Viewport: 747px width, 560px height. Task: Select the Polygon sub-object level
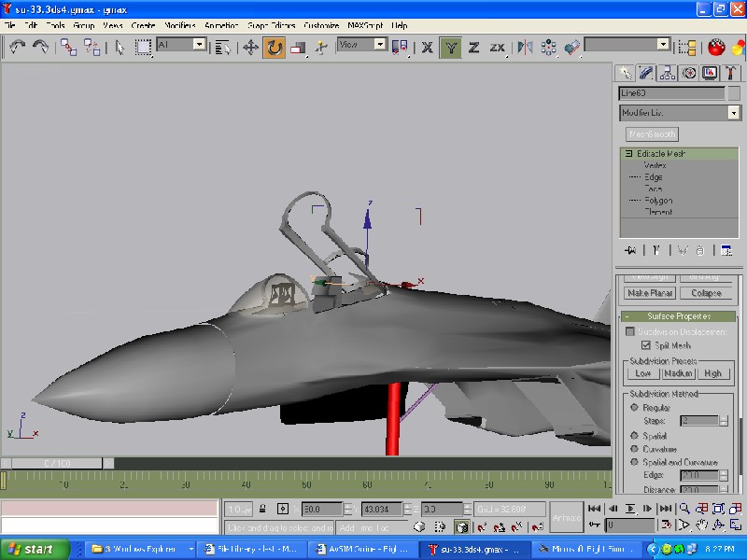(x=657, y=200)
